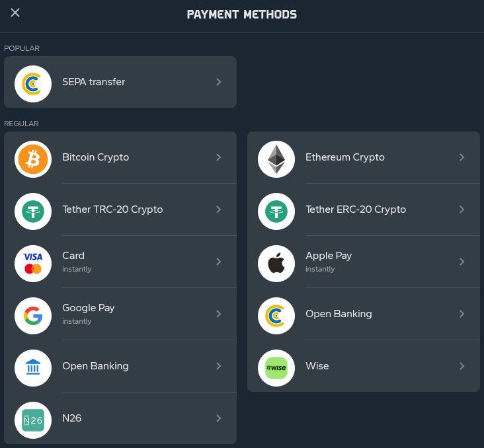Click the Visa Mastercard card icon
Image resolution: width=484 pixels, height=448 pixels.
33,264
